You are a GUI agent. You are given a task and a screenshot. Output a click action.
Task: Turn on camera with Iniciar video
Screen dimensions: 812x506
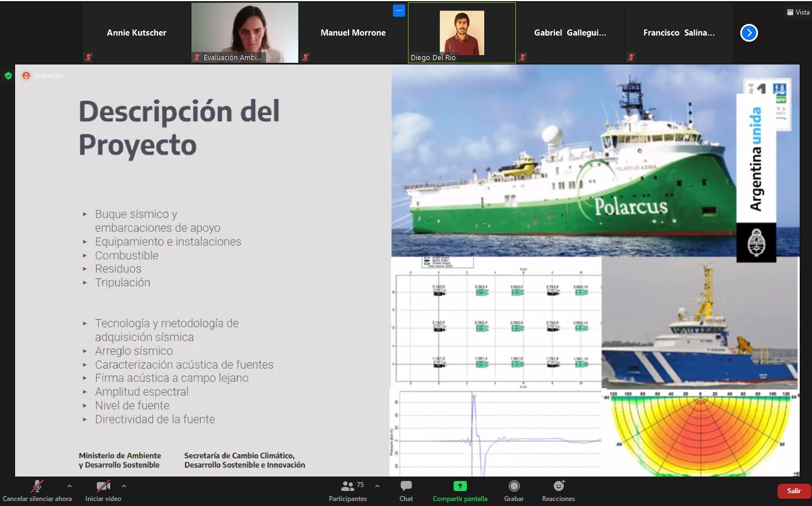[x=103, y=487]
